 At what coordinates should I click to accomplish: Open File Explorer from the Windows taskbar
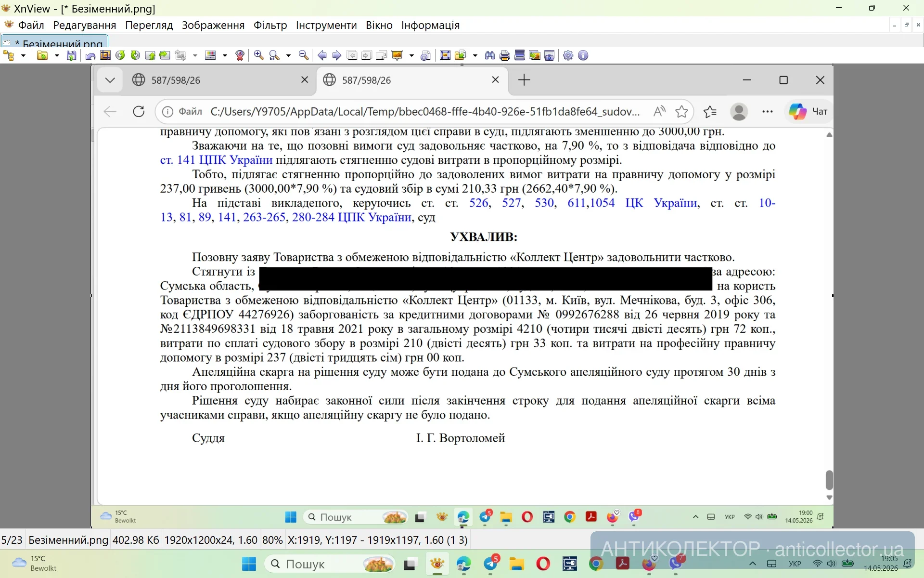[x=517, y=564]
